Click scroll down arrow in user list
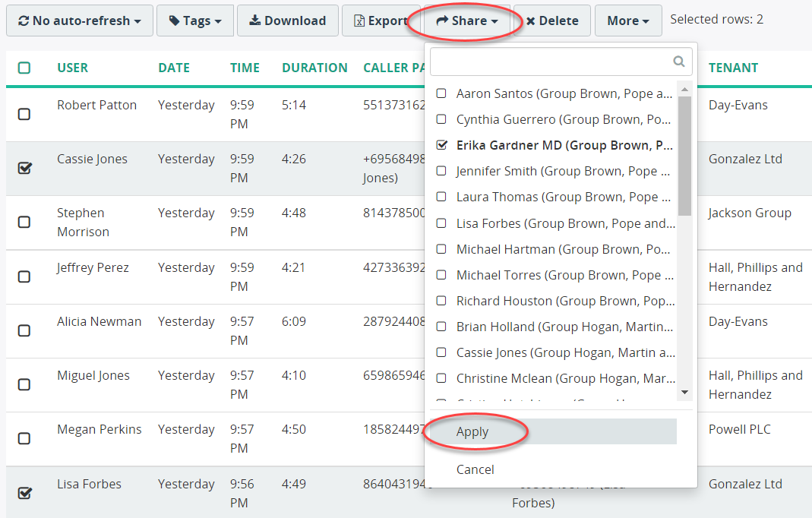This screenshot has width=812, height=518. pyautogui.click(x=684, y=392)
